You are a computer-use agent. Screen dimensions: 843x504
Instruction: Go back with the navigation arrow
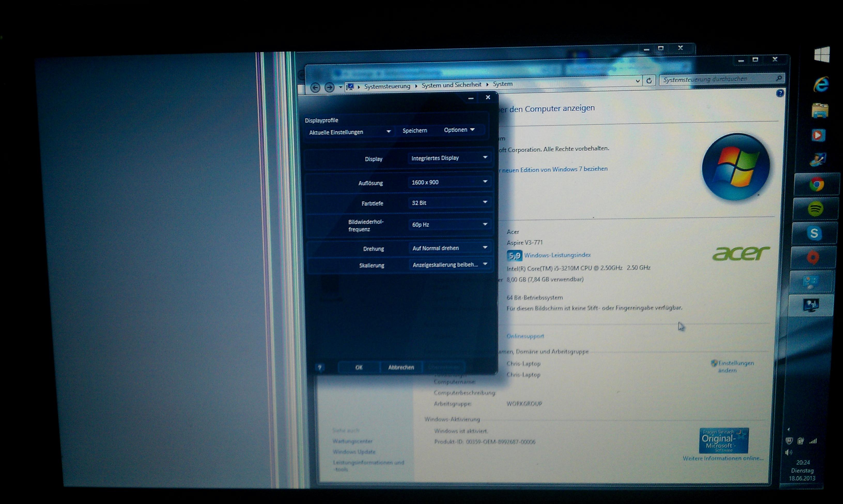[x=315, y=88]
